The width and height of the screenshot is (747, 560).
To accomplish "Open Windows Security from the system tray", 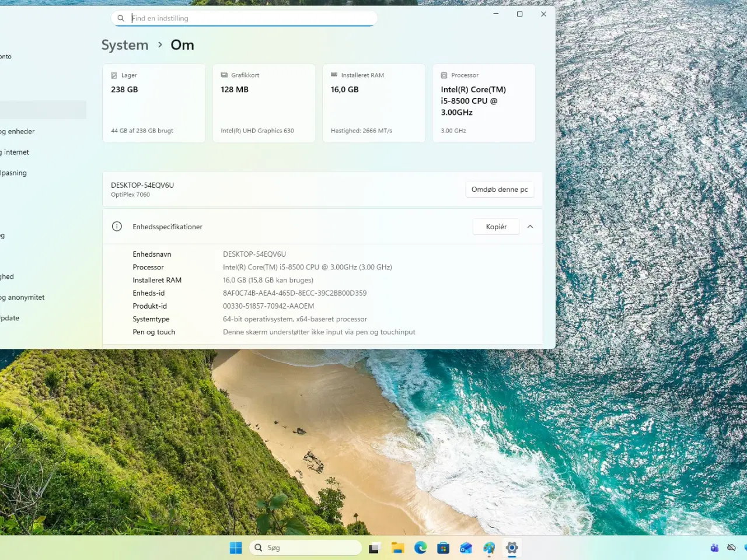I will point(745,547).
